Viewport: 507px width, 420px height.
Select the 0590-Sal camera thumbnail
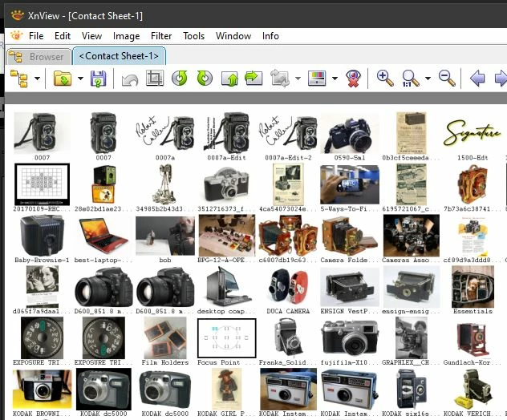tap(350, 134)
